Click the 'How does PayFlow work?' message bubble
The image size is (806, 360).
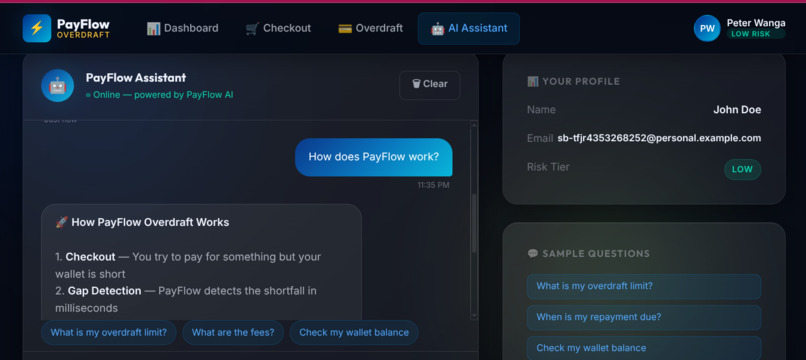(374, 157)
